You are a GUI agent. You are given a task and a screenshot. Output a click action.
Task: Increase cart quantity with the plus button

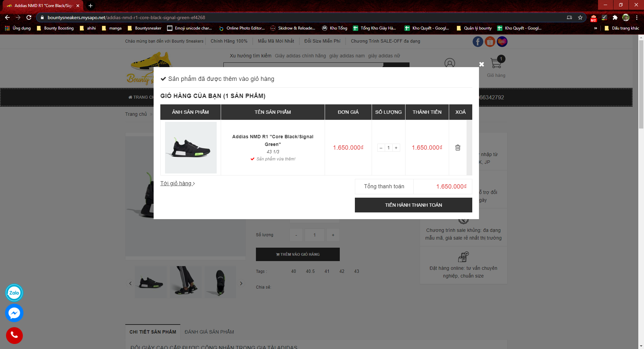[x=396, y=148]
